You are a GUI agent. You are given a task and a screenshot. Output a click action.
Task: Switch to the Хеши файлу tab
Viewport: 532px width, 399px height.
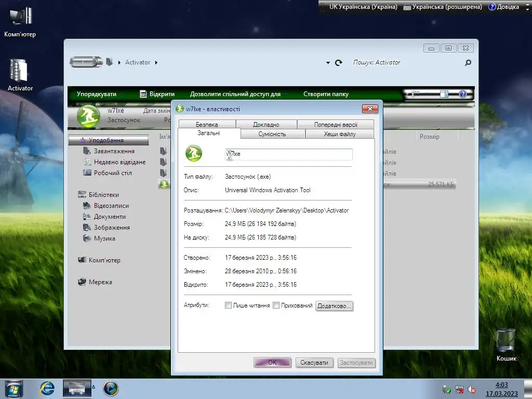pyautogui.click(x=340, y=134)
